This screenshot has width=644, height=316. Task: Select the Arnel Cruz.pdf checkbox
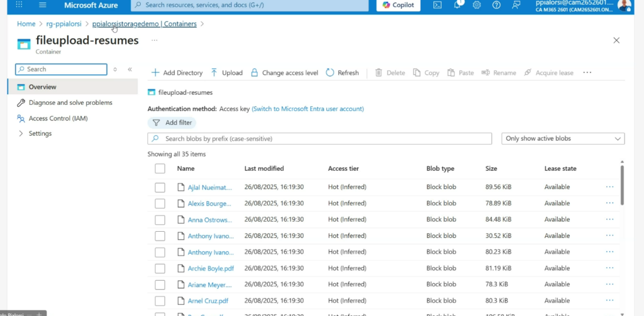coord(160,301)
